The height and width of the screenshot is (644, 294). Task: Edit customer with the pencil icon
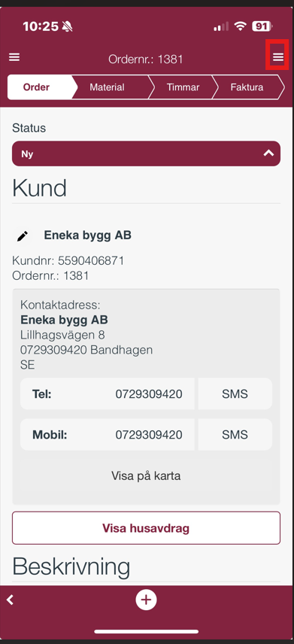click(23, 235)
